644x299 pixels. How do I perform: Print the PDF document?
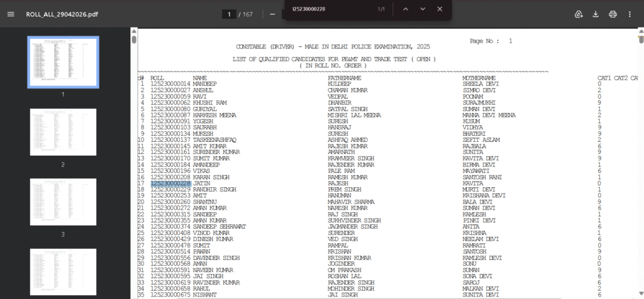613,14
